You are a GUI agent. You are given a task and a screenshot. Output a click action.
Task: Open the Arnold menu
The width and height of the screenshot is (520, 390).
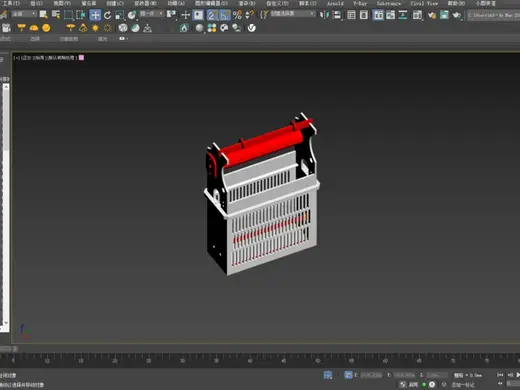point(335,3)
